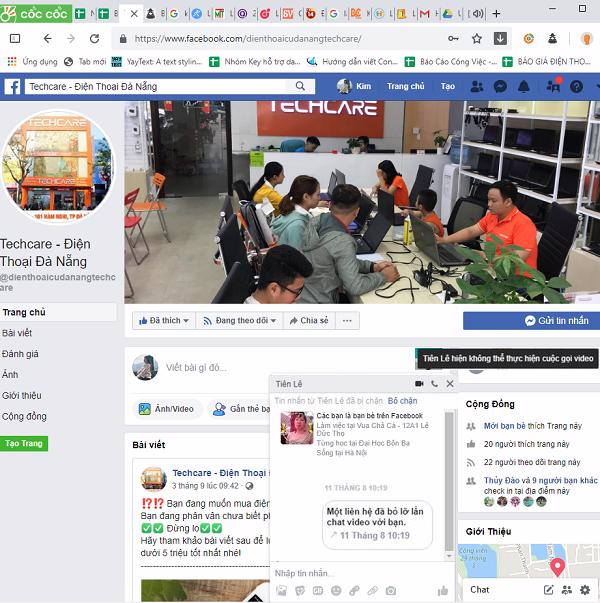Start a voice call in chat window

point(434,384)
